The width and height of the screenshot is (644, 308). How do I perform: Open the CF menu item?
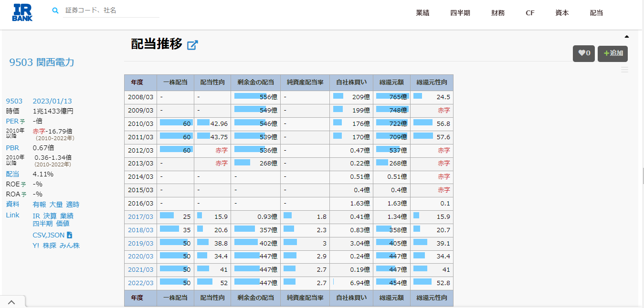coord(530,13)
